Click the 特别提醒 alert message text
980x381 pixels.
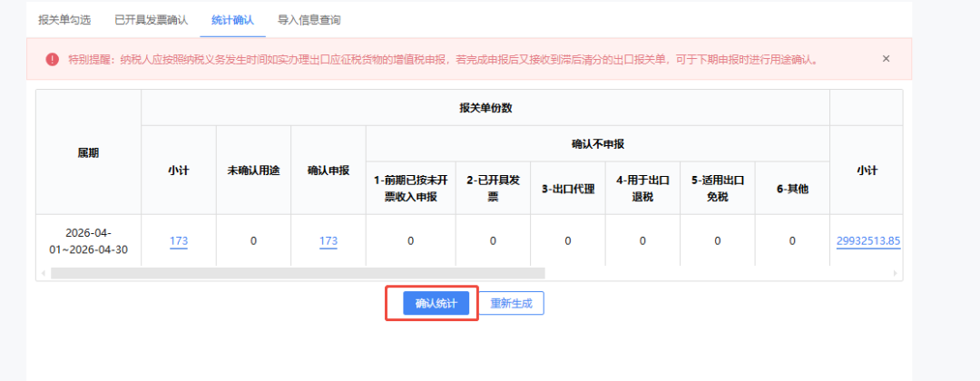coord(443,59)
